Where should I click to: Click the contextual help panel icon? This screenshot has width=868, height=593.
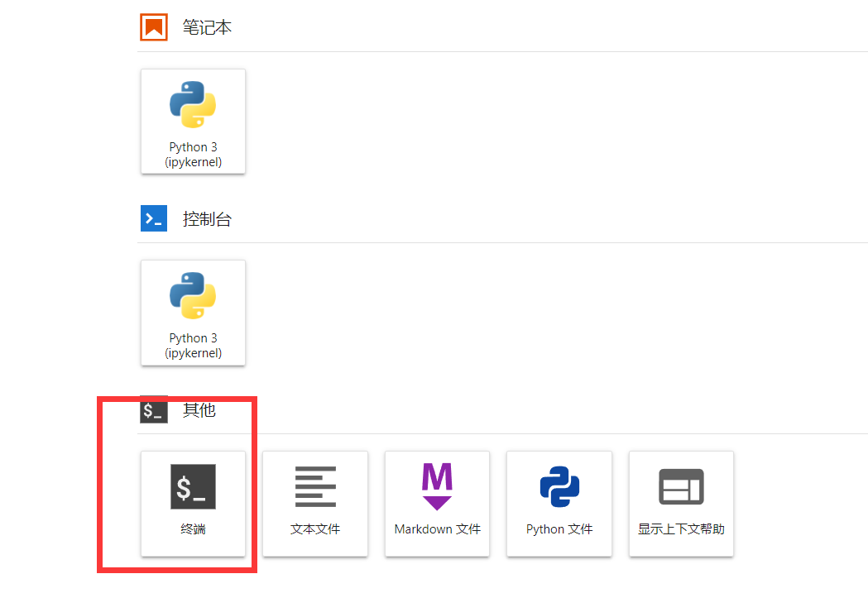tap(681, 486)
